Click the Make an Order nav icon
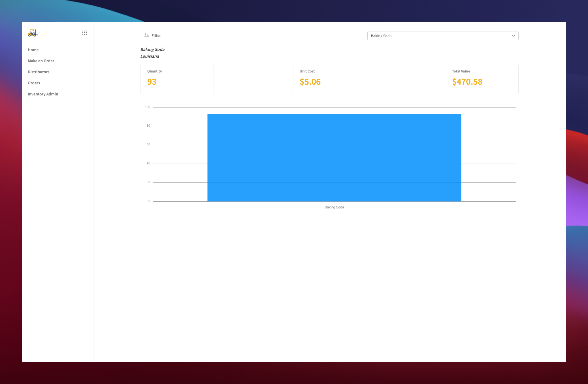 point(41,61)
